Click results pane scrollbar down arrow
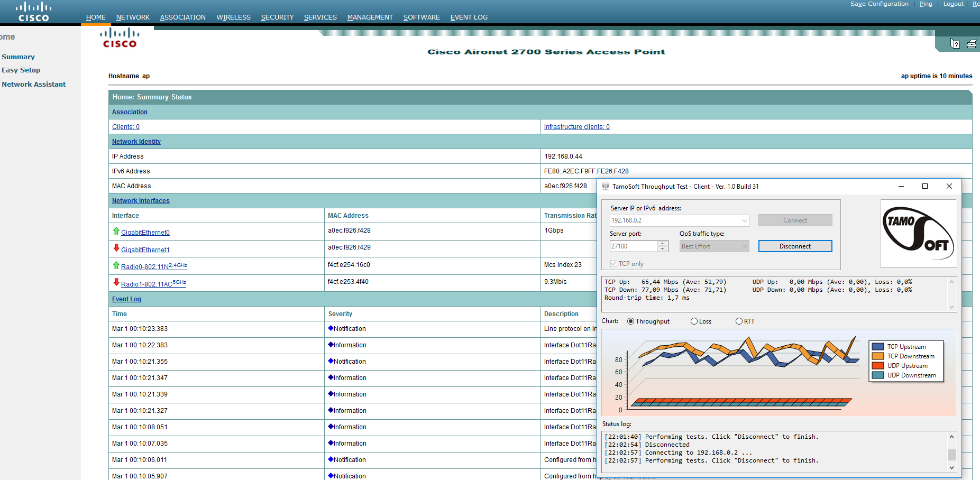980x480 pixels. pyautogui.click(x=951, y=307)
